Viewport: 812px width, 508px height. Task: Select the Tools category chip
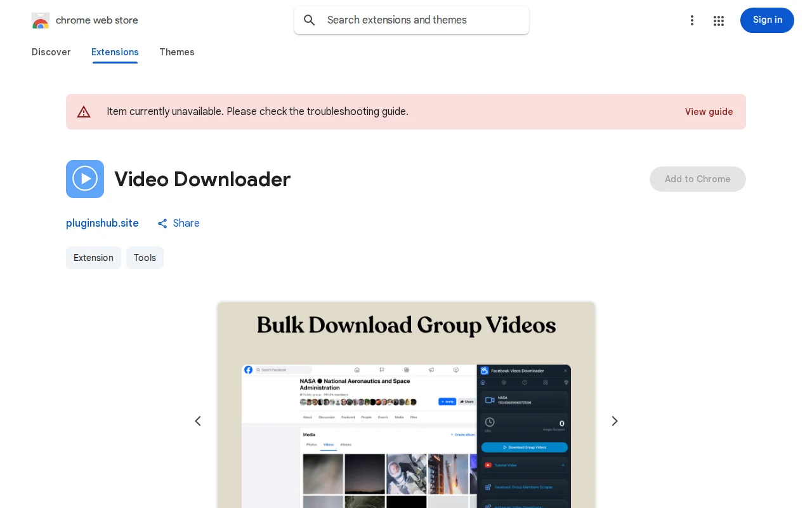click(x=145, y=258)
